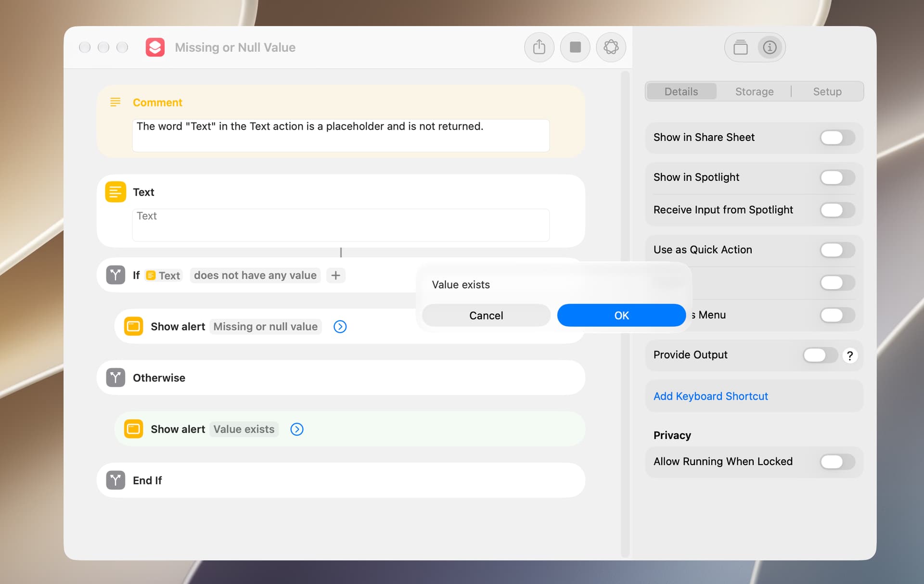Switch to the Setup tab
The height and width of the screenshot is (584, 924).
827,91
